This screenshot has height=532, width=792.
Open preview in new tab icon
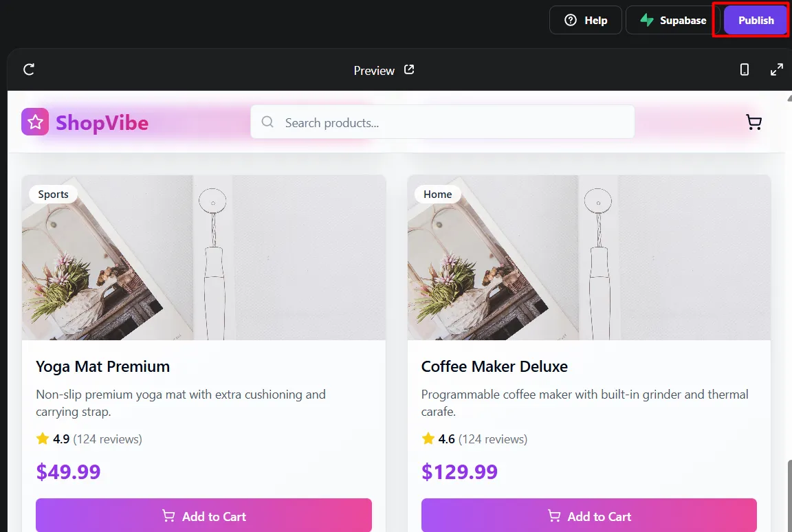(409, 69)
